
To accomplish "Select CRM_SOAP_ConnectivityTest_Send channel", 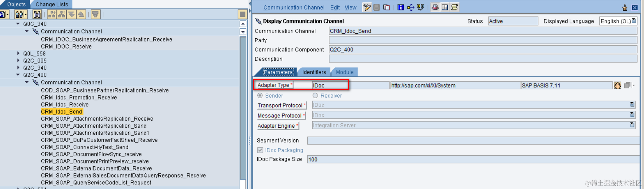I will 85,147.
